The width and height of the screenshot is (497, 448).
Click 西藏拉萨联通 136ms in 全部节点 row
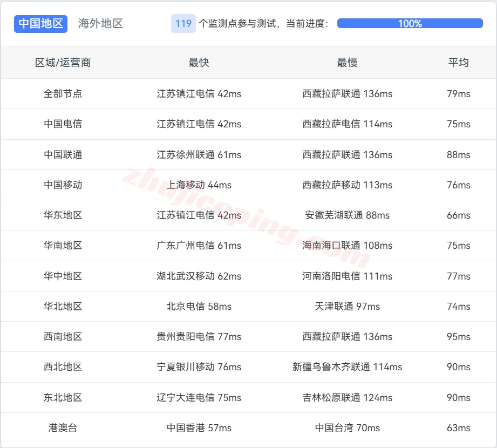pos(347,94)
